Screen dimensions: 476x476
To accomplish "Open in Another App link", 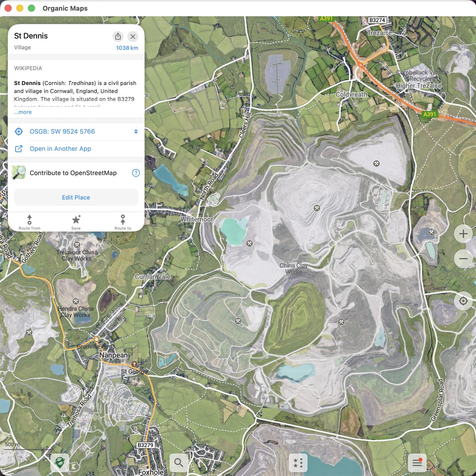I will [60, 149].
